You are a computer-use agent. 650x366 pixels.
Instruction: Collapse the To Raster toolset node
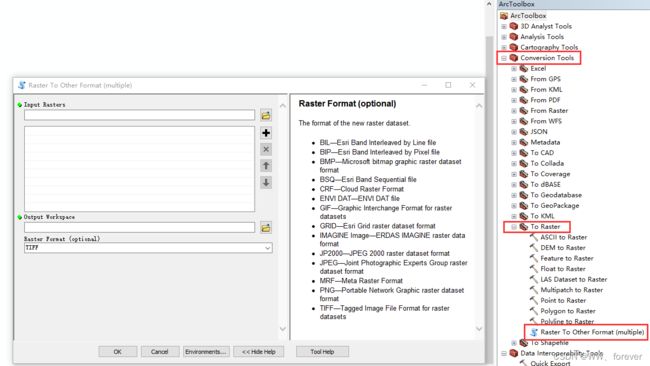[514, 227]
